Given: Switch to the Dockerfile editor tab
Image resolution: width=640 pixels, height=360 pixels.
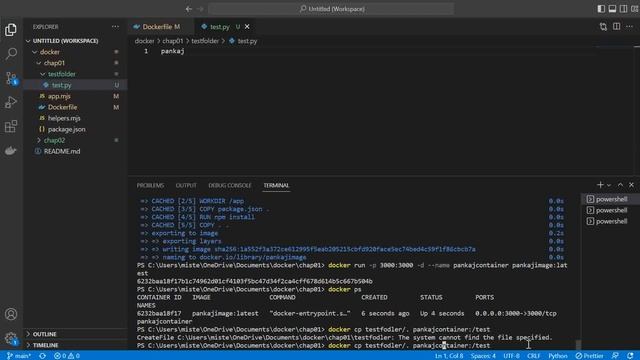Looking at the screenshot, I should pos(161,27).
